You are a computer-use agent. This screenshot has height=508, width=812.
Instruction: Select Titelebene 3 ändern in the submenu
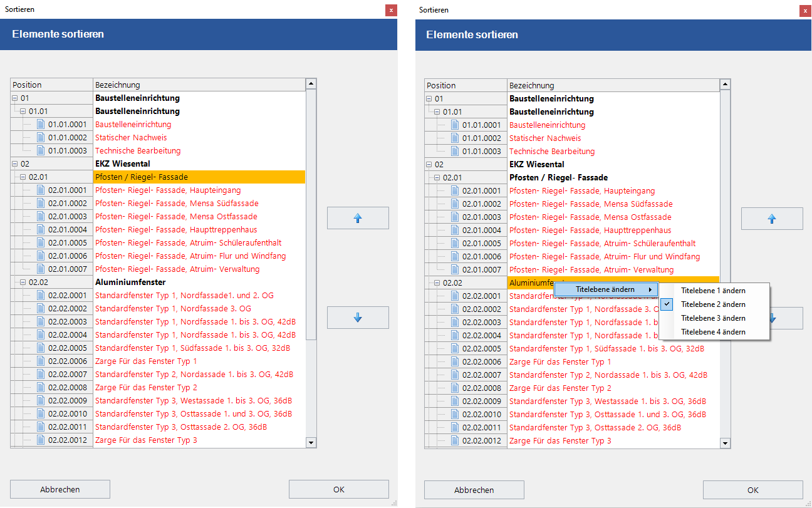pyautogui.click(x=713, y=318)
